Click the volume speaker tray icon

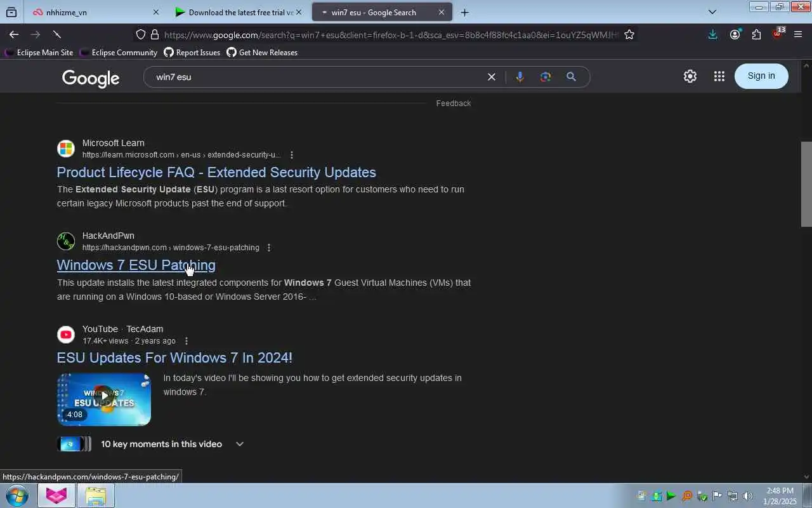pos(748,496)
